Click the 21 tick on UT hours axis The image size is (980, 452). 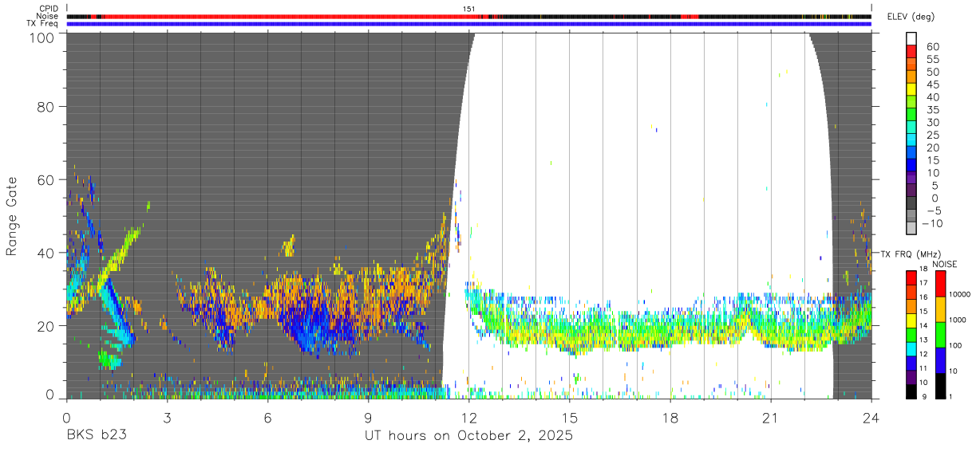(771, 417)
